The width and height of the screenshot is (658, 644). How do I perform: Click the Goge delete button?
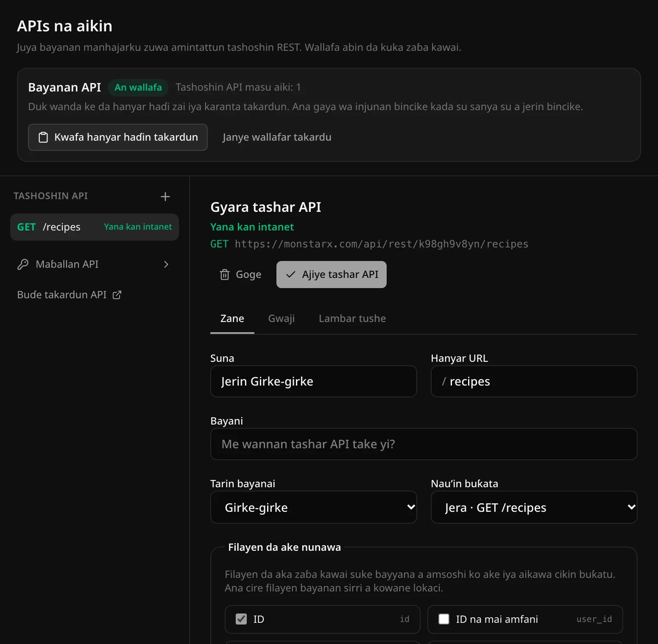tap(240, 275)
